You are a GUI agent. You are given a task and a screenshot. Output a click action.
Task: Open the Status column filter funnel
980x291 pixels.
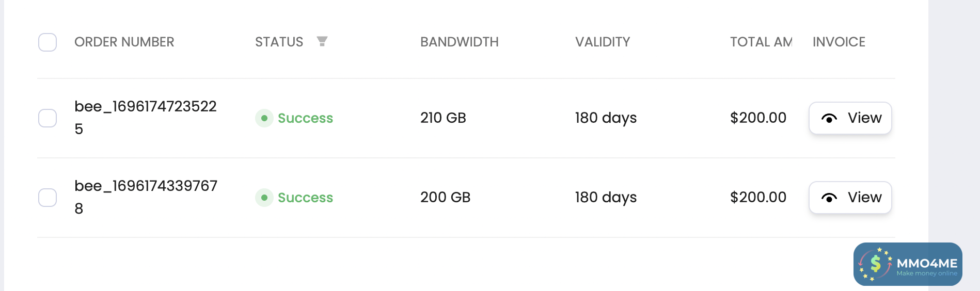[322, 41]
